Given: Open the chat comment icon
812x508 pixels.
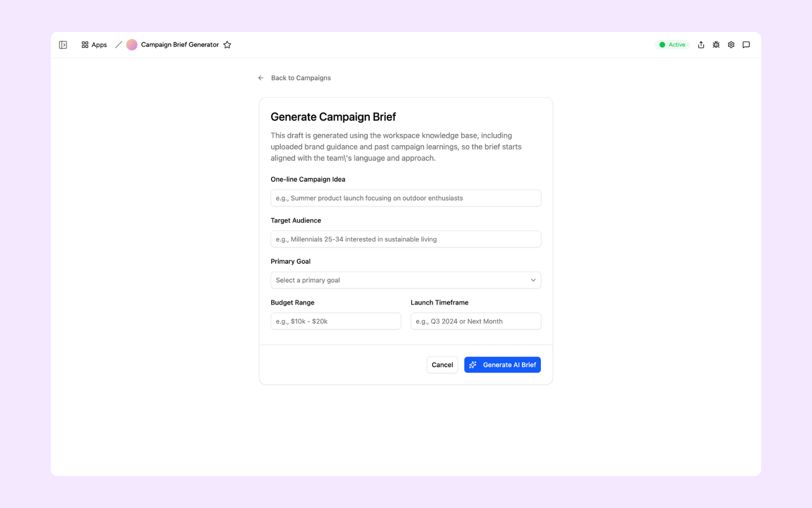Looking at the screenshot, I should pos(746,45).
